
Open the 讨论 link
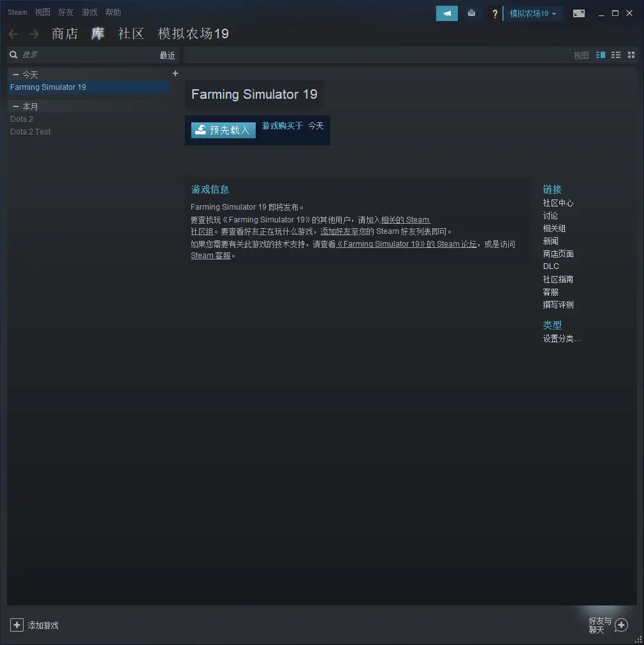tap(551, 215)
